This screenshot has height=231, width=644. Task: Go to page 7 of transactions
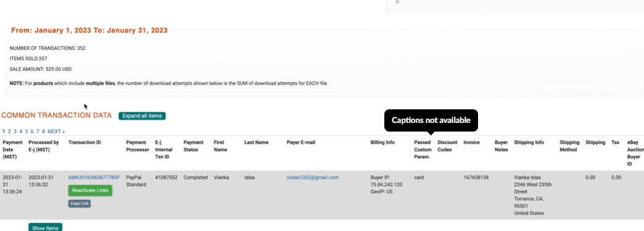(x=38, y=132)
